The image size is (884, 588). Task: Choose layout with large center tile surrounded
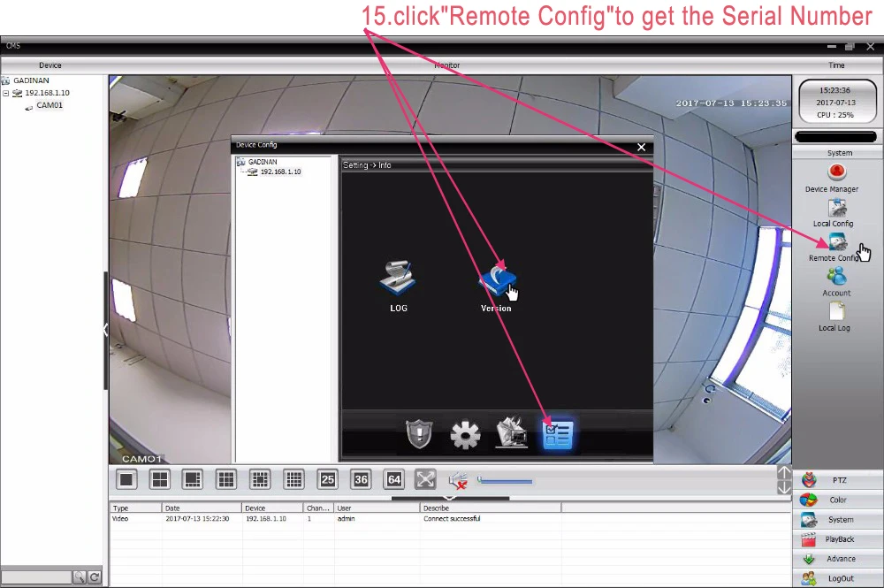pyautogui.click(x=260, y=480)
